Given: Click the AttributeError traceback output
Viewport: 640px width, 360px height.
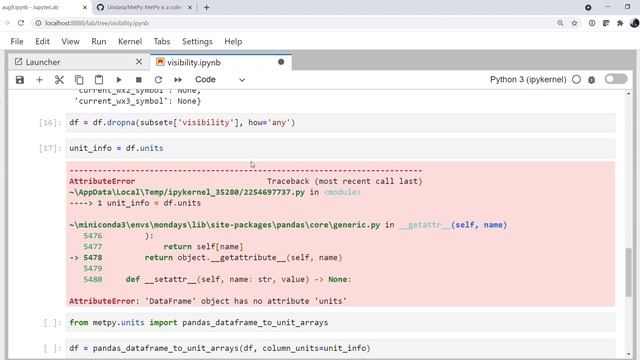Looking at the screenshot, I should tap(340, 234).
